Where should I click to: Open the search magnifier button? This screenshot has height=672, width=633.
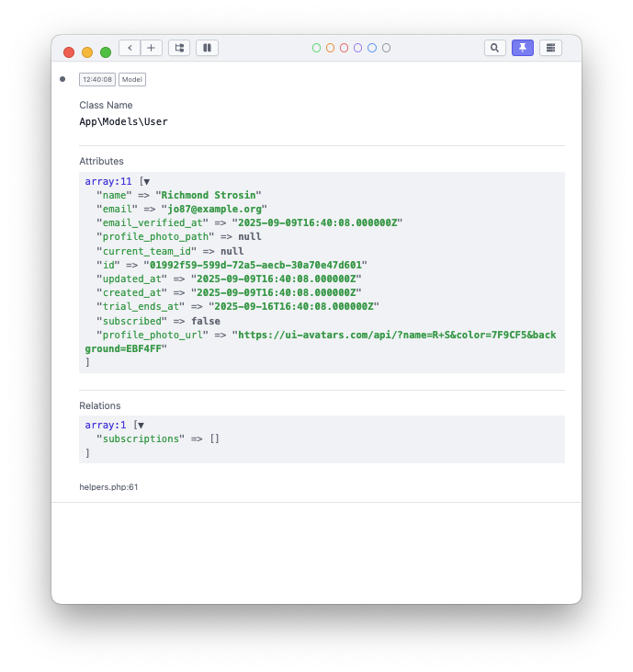(x=494, y=48)
